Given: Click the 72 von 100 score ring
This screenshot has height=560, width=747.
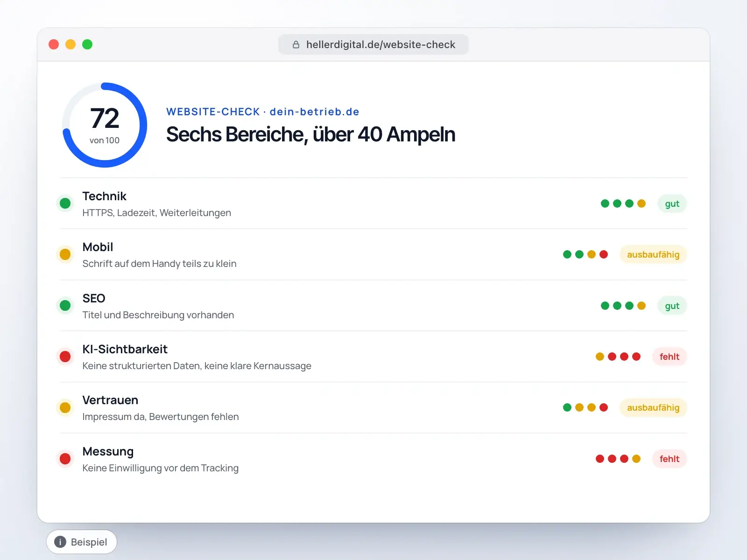Looking at the screenshot, I should pyautogui.click(x=105, y=125).
